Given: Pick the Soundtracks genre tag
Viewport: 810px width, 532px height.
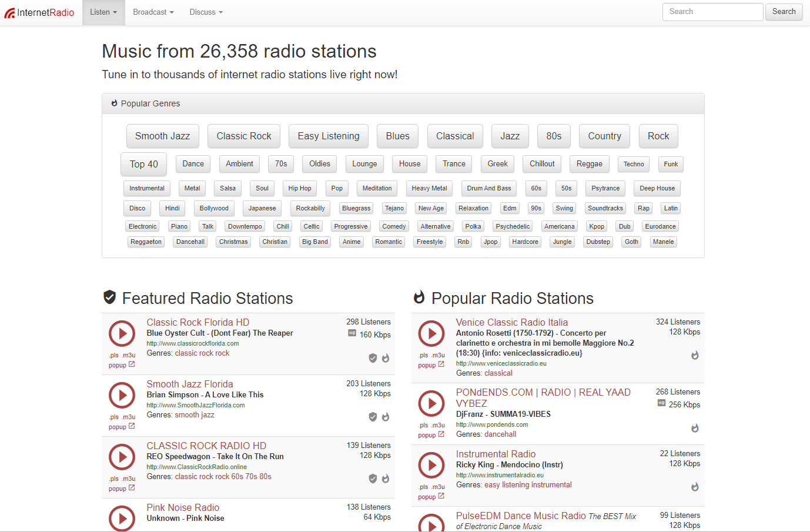Looking at the screenshot, I should pyautogui.click(x=605, y=208).
